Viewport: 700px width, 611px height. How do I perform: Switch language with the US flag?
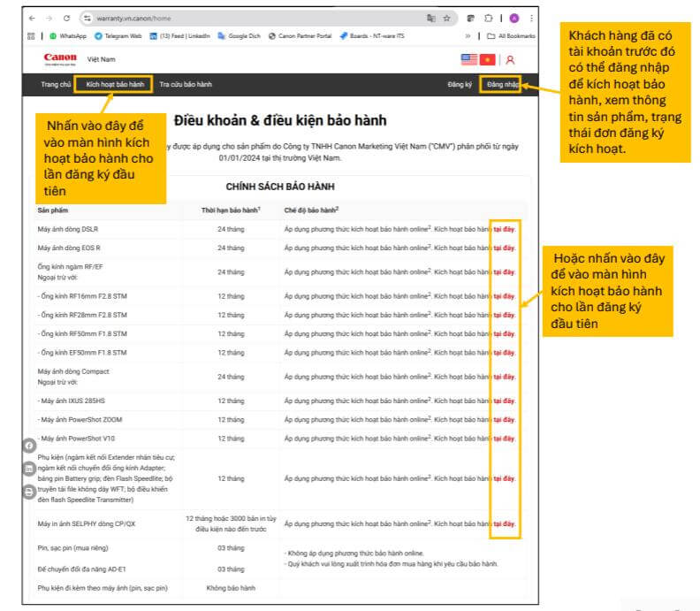tap(469, 59)
